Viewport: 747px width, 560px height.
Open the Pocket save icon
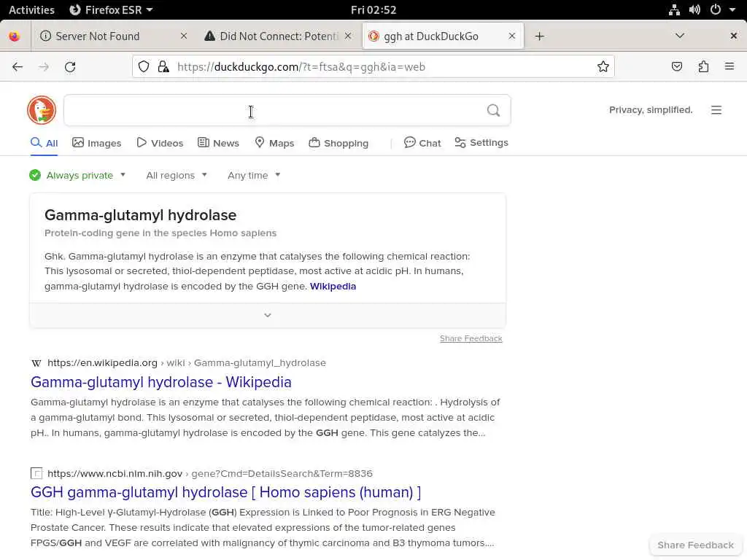[x=676, y=66]
